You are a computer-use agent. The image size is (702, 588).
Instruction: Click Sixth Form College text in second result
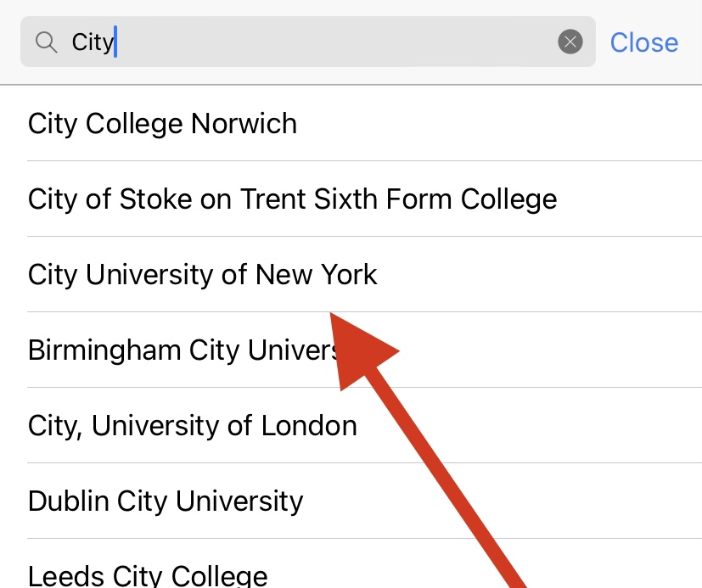(x=435, y=199)
